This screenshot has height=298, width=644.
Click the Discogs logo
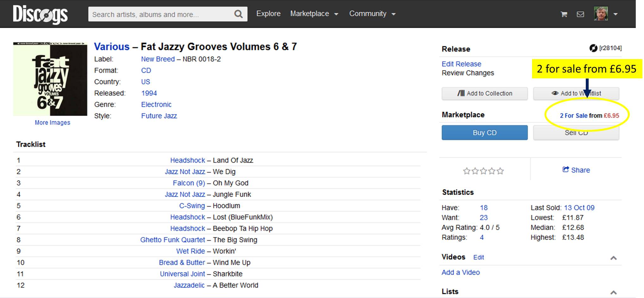click(x=40, y=14)
